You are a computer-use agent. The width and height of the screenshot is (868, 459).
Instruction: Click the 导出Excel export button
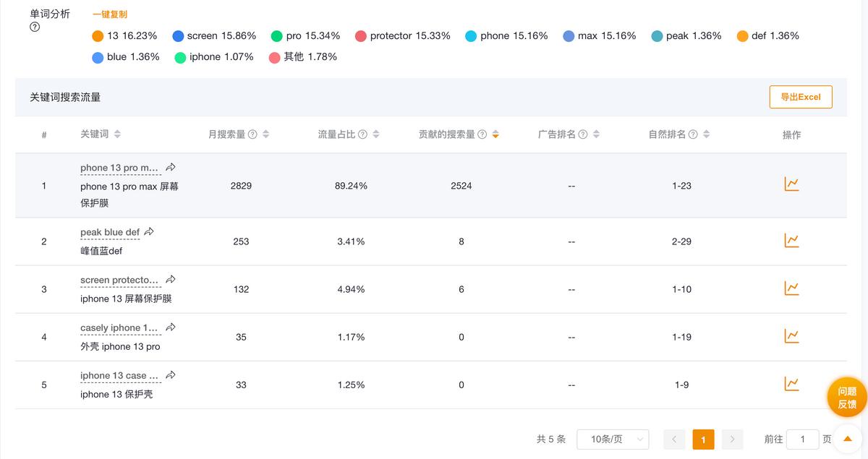pyautogui.click(x=801, y=96)
